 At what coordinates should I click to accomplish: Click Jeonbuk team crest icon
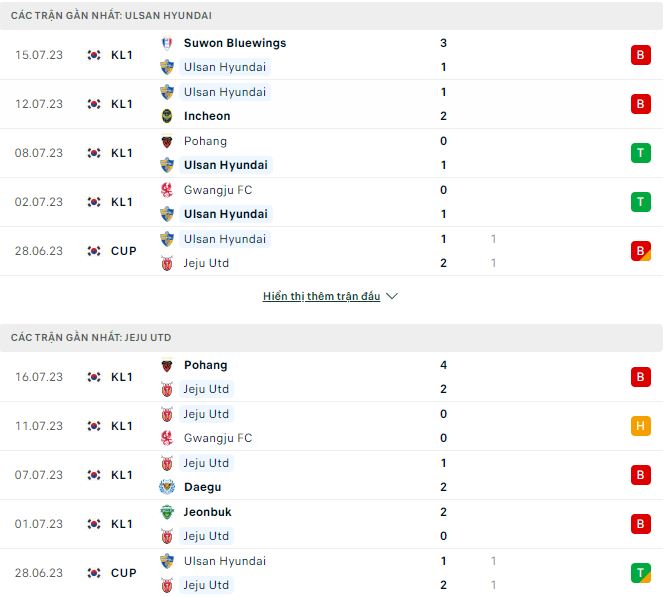tap(167, 511)
